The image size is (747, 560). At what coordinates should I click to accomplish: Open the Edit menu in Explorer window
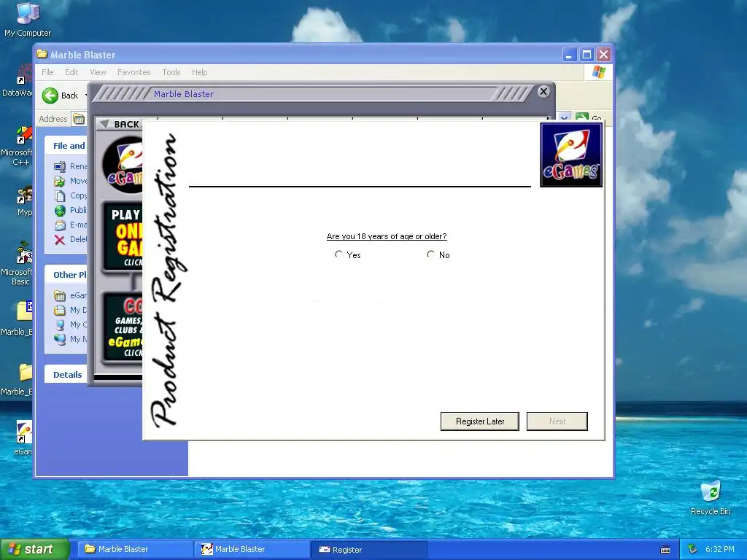[71, 72]
